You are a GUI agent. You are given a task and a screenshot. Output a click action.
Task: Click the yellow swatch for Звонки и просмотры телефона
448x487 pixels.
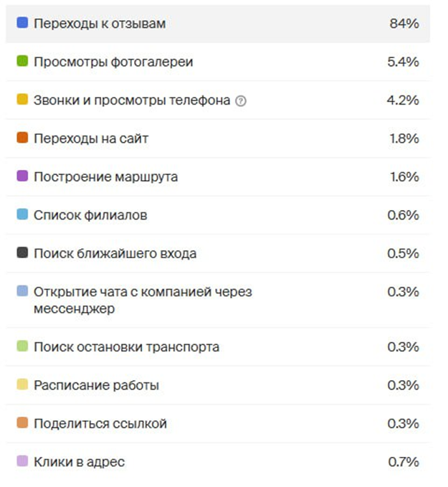pos(22,100)
